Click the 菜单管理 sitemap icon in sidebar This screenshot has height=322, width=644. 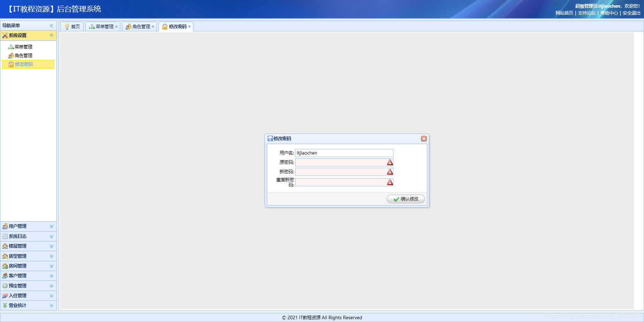11,47
